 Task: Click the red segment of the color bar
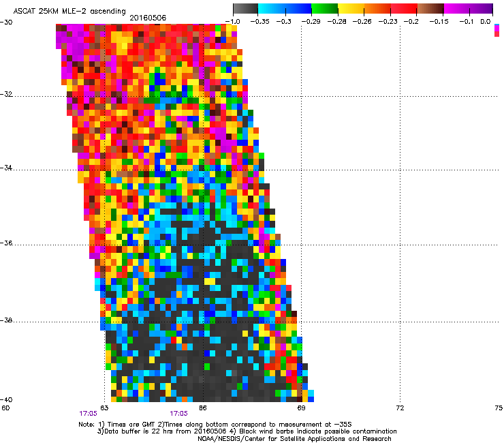[404, 9]
